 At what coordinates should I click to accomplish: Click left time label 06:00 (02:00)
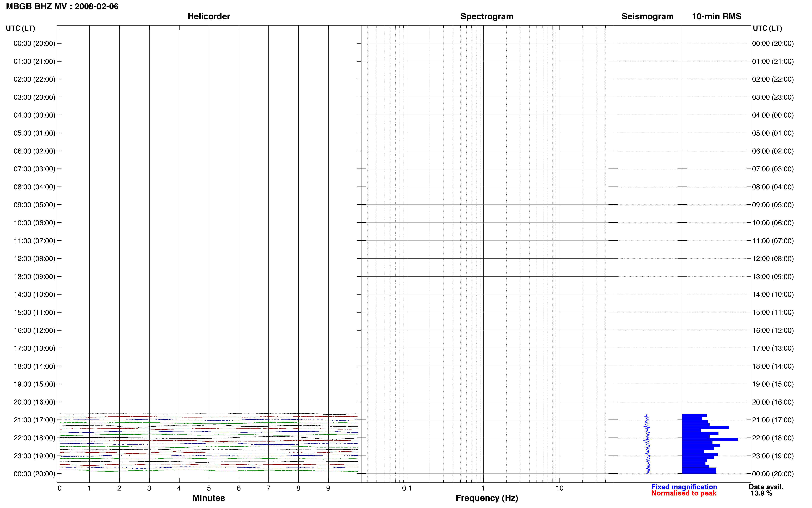34,151
